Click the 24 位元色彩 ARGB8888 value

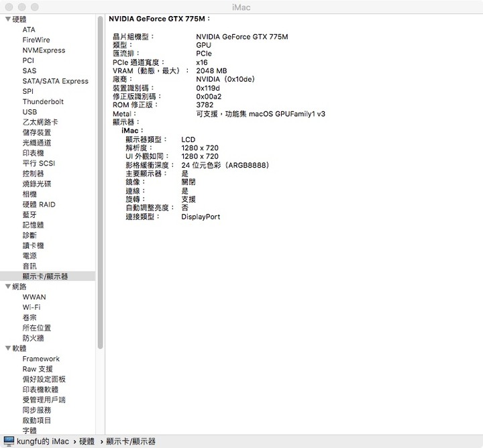pos(225,165)
